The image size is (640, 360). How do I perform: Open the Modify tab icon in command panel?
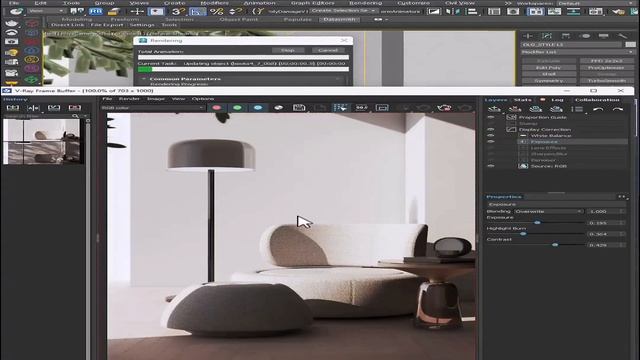(x=547, y=36)
